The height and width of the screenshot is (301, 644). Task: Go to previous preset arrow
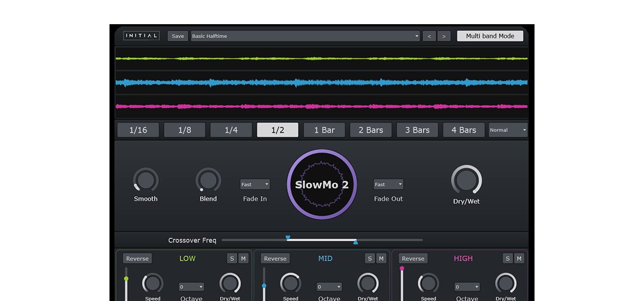point(429,36)
